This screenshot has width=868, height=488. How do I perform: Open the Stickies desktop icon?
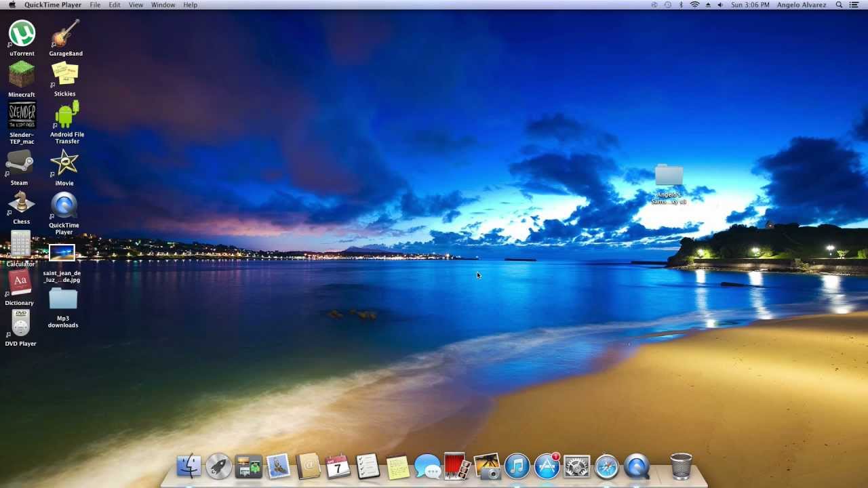pos(65,75)
